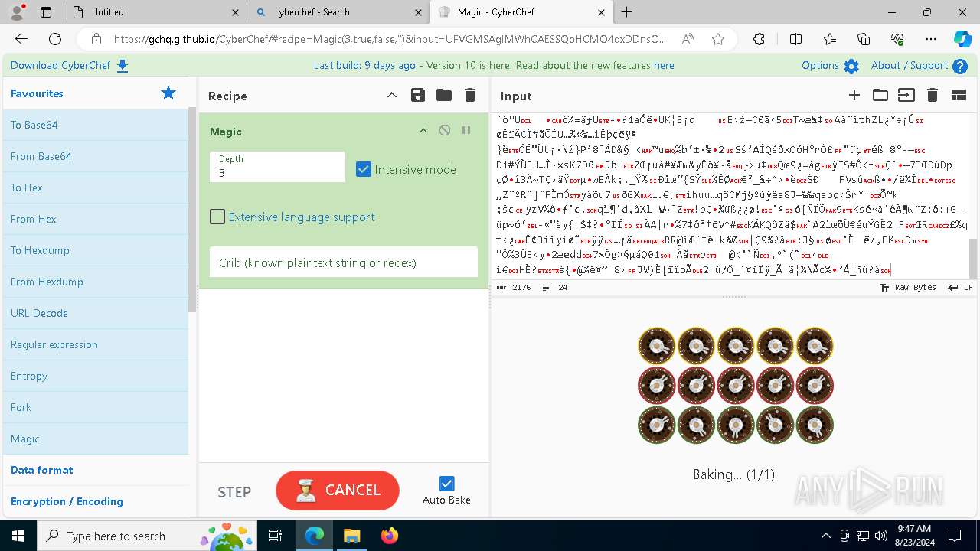Set breakpoint on Magic operation
Image resolution: width=980 pixels, height=551 pixels.
[466, 131]
